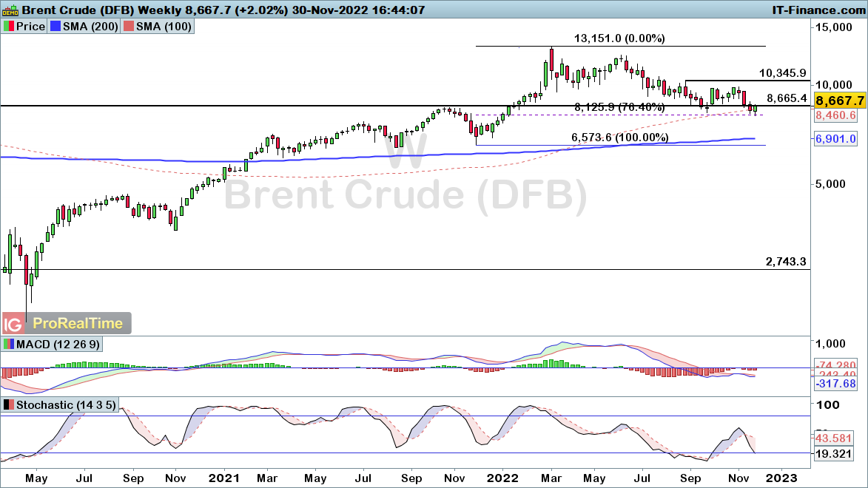Click the 1,000 MACD axis label
This screenshot has width=868, height=488.
click(831, 344)
